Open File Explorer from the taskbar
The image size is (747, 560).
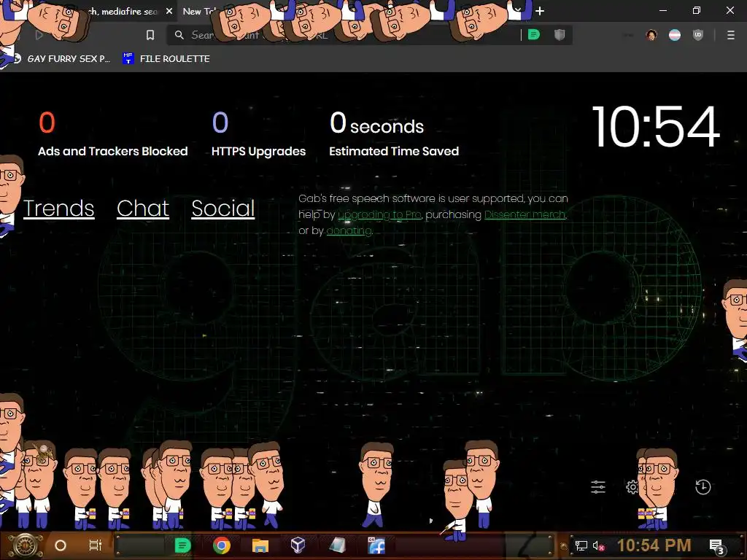(x=260, y=545)
